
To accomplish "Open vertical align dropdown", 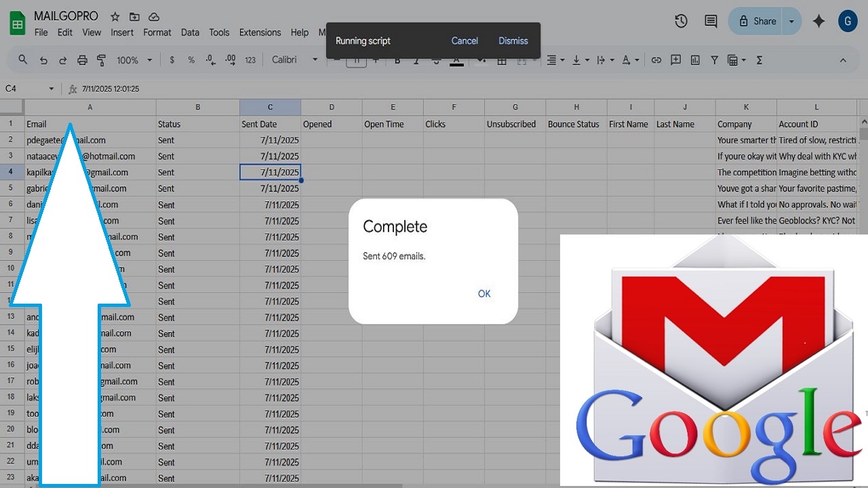I will point(580,60).
